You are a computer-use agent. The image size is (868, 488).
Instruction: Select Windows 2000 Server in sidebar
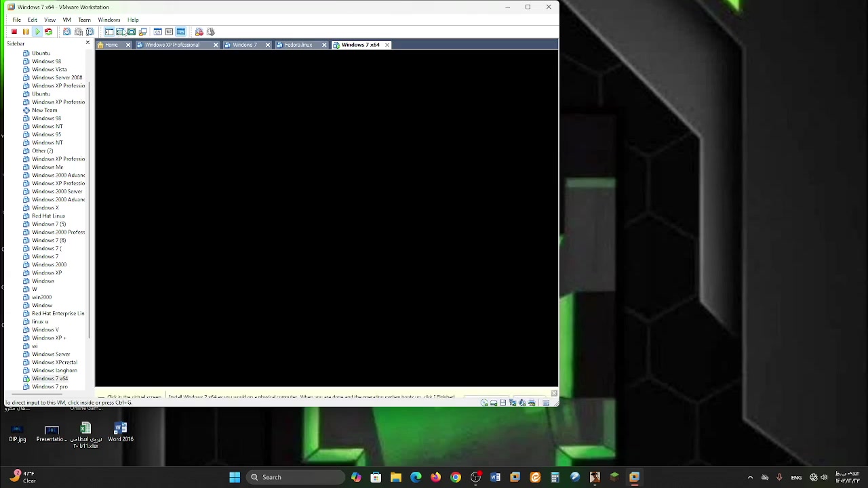[57, 191]
